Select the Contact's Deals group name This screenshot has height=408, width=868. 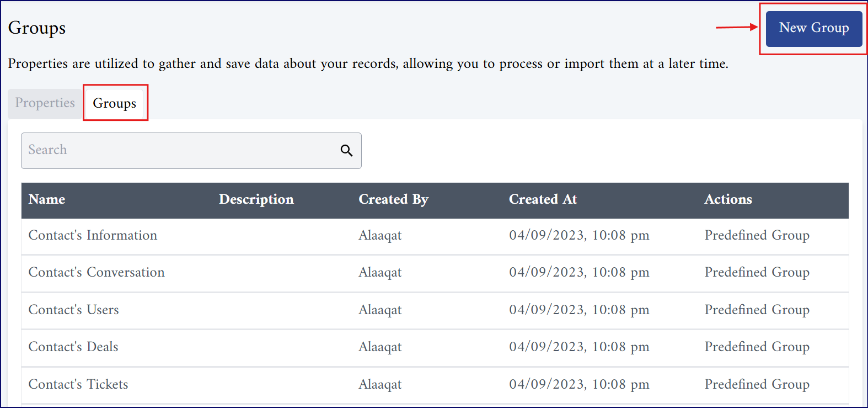coord(73,347)
